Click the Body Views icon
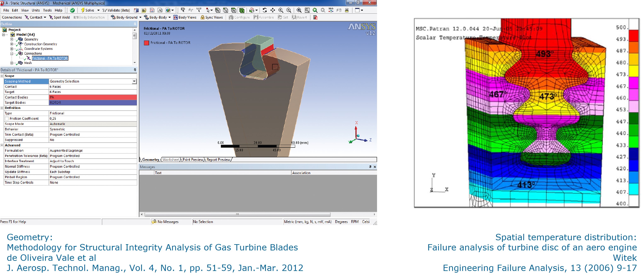Image resolution: width=644 pixels, height=278 pixels. point(176,17)
